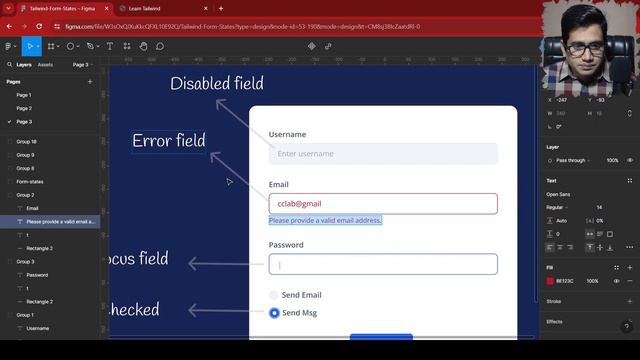Select the Frame tool

tap(51, 47)
